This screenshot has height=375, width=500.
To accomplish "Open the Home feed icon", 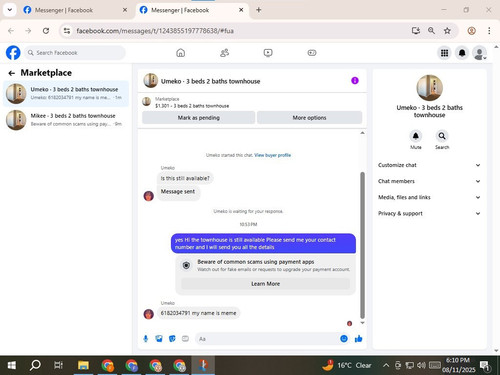I will tap(180, 53).
